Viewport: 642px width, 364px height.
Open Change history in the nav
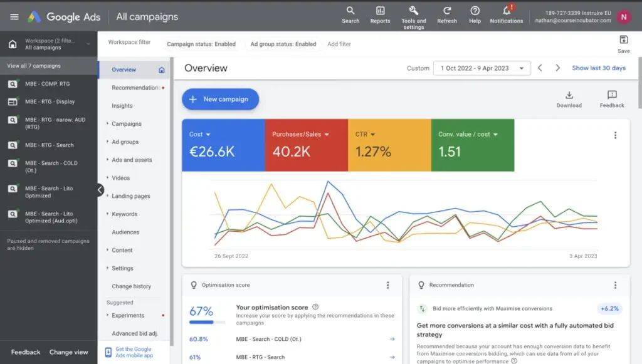tap(131, 286)
